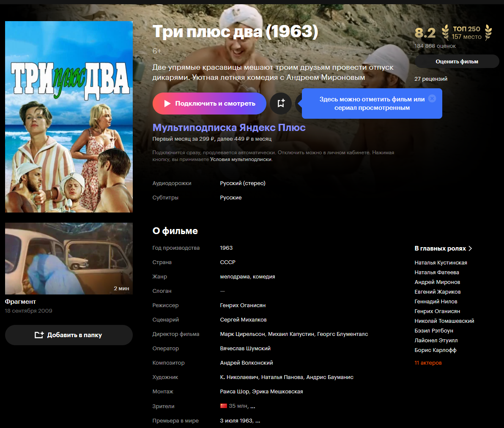
Task: Open Михаил Капустин's page
Action: (291, 334)
